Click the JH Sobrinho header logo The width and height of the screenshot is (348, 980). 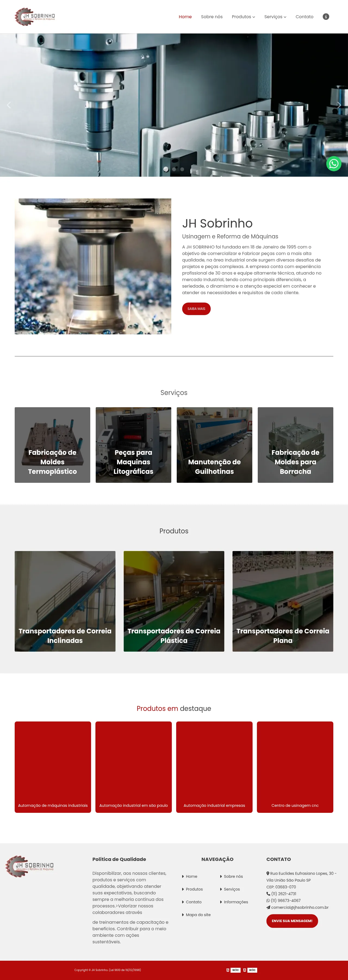coord(35,17)
